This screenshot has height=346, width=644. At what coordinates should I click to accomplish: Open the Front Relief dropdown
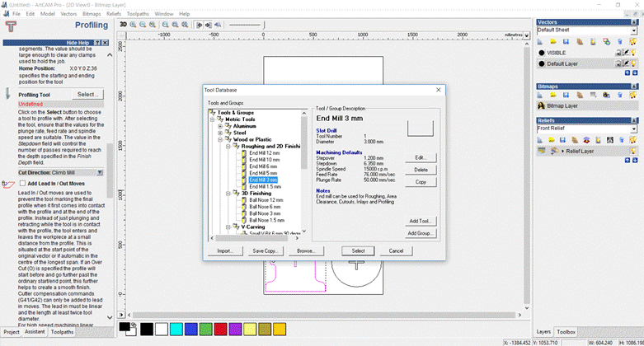[634, 129]
